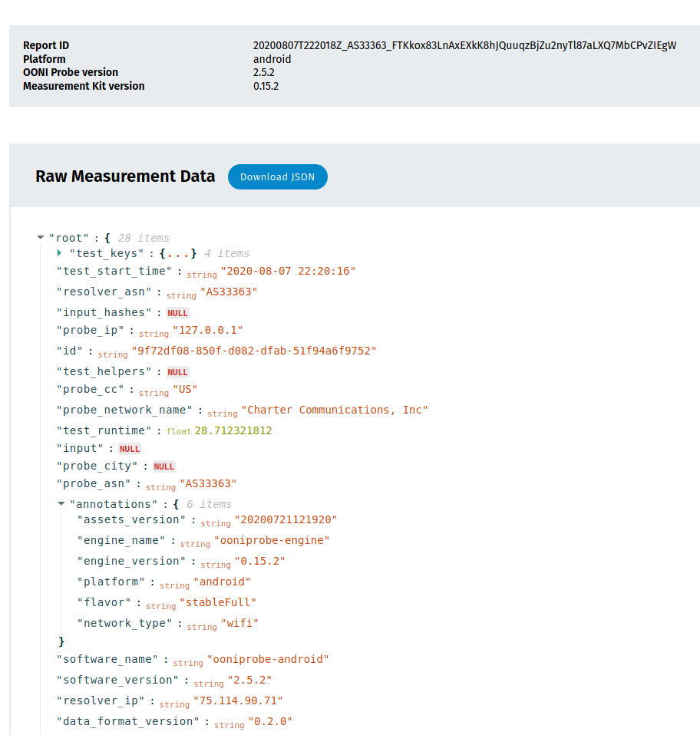Click the "75.114.90.71" resolver_ip value
Screen dimensions: 700x735
[x=238, y=700]
